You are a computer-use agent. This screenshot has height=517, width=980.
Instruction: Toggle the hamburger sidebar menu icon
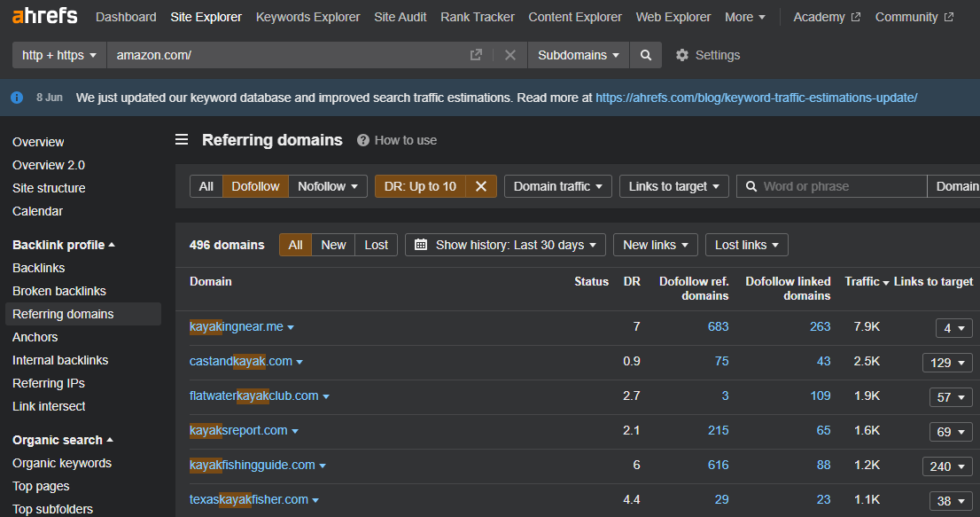click(182, 140)
